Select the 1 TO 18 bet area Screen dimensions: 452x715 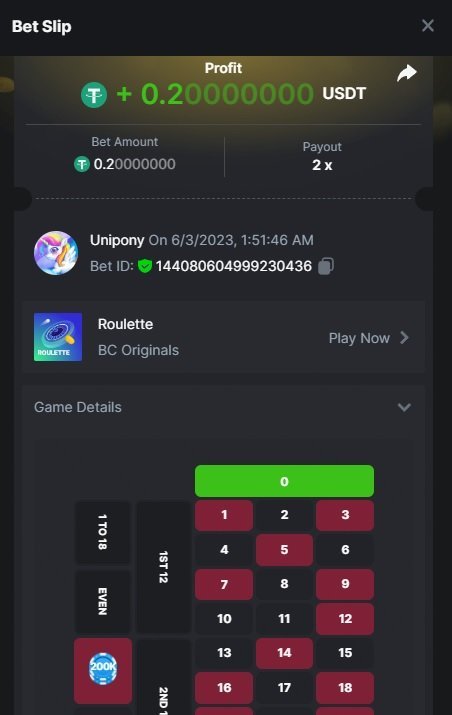click(103, 532)
